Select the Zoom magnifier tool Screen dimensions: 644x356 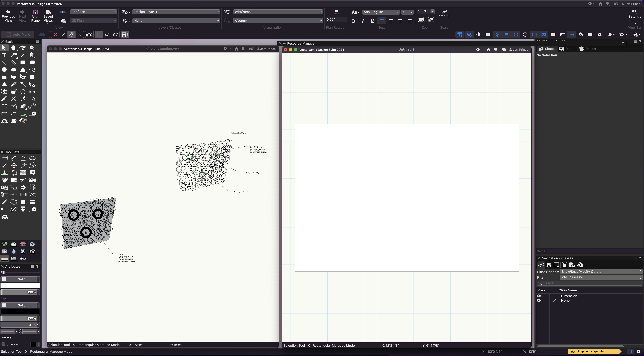[32, 48]
